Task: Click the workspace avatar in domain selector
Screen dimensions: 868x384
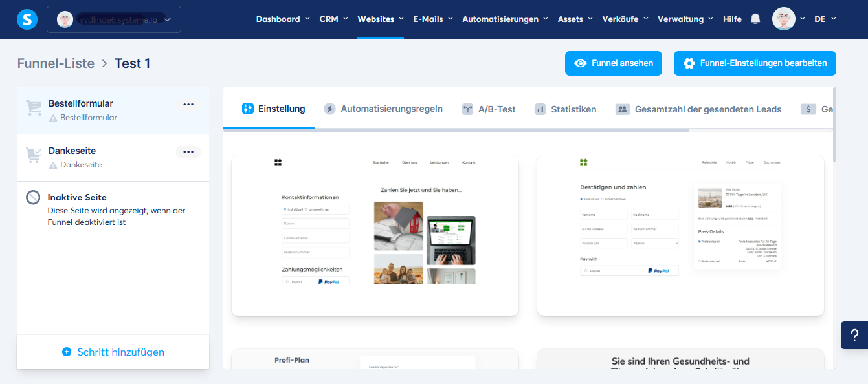Action: pos(65,19)
